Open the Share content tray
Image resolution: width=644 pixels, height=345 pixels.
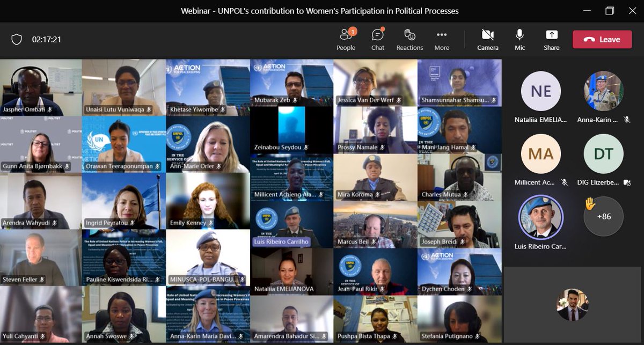pyautogui.click(x=552, y=40)
